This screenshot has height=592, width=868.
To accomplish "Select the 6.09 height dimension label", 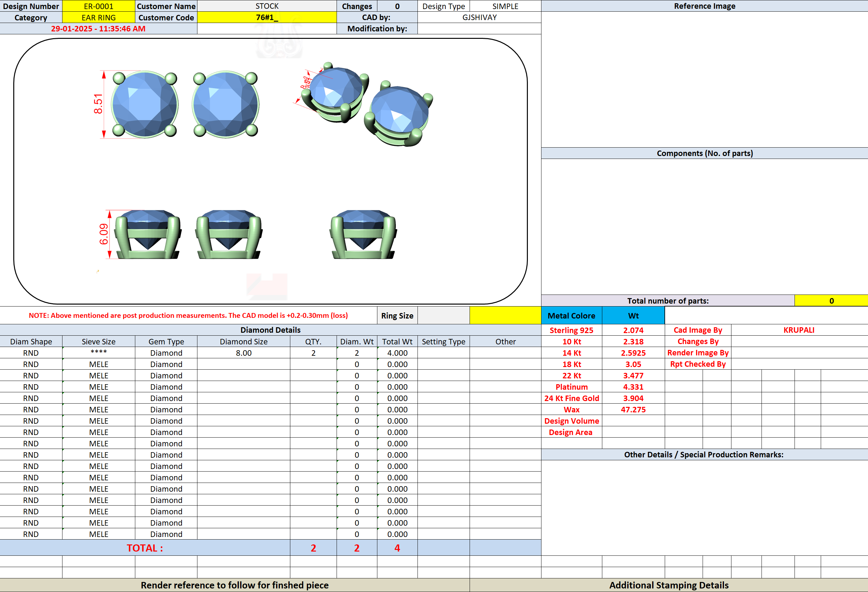I will click(104, 234).
